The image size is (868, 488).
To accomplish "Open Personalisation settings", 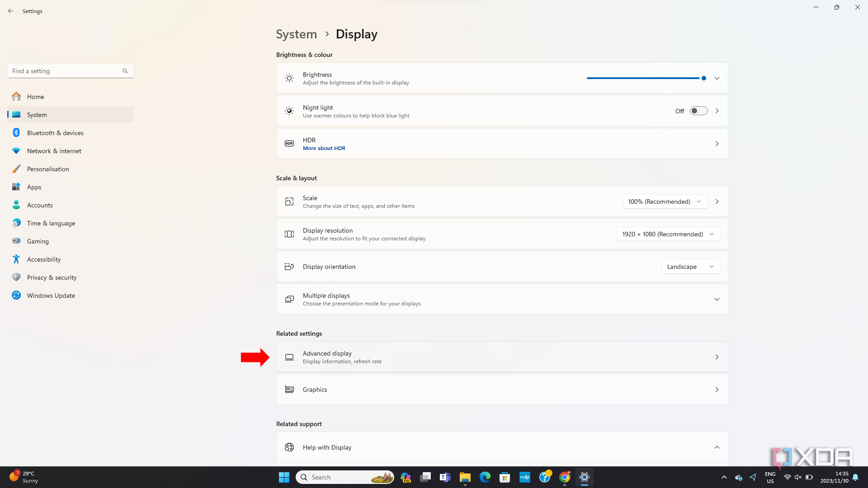I will point(71,169).
